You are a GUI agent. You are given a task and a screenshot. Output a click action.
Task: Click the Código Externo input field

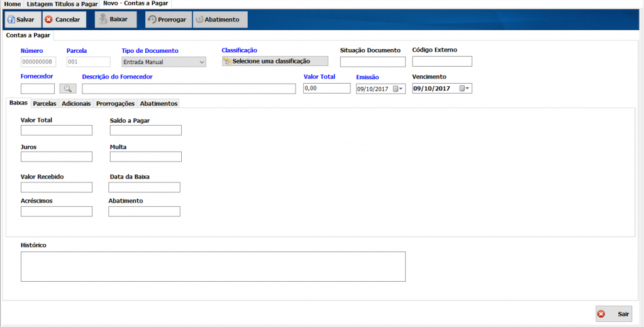(441, 62)
